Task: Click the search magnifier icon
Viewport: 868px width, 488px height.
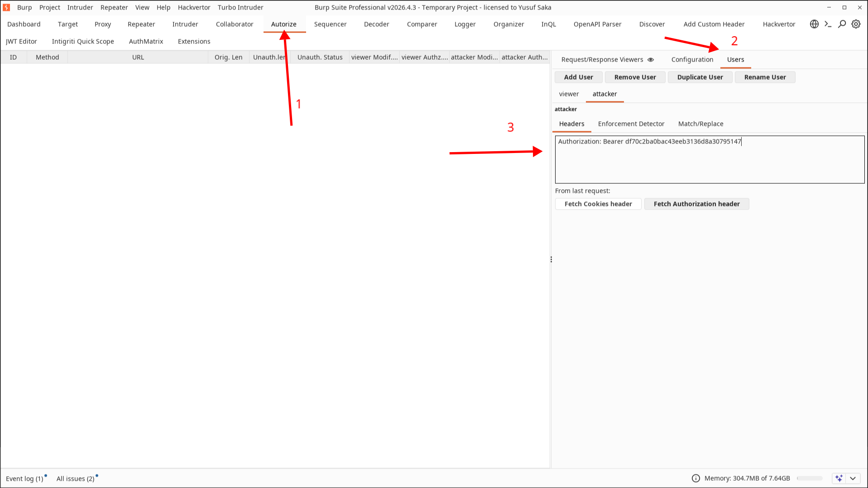Action: click(842, 24)
